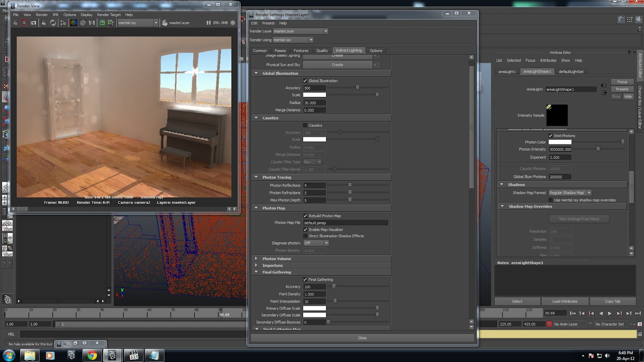Viewport: 644px width, 362px height.
Task: Click the Channel Box/Layer Editor toggle icon
Action: coord(639,19)
